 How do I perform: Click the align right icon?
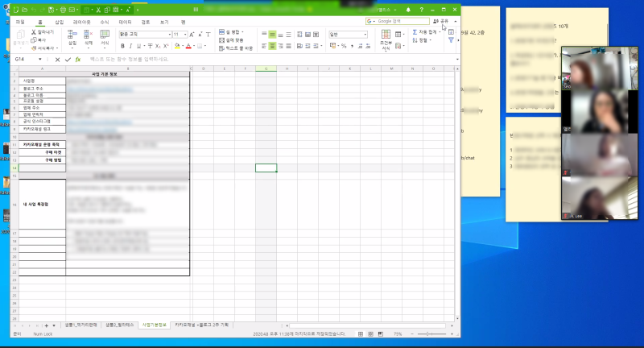coord(280,46)
